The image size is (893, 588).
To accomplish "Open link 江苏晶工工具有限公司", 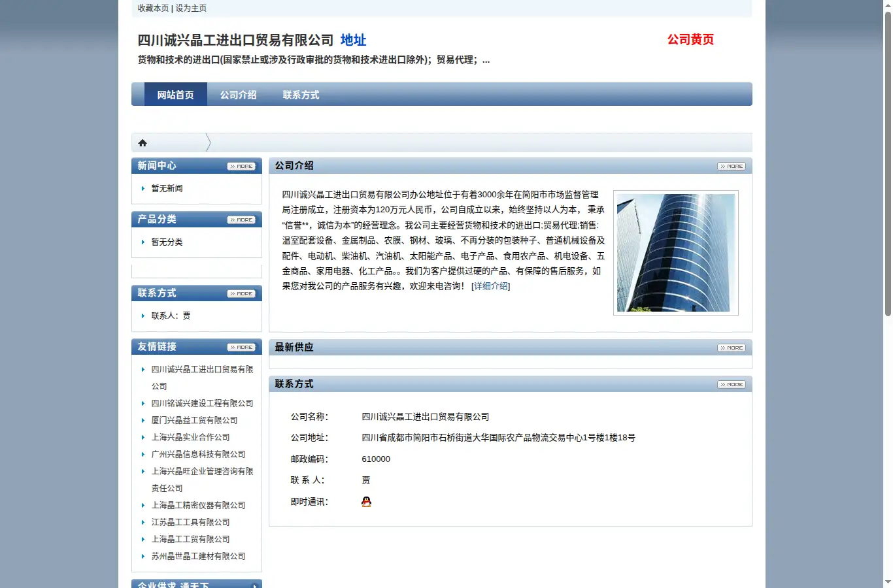I will (190, 522).
